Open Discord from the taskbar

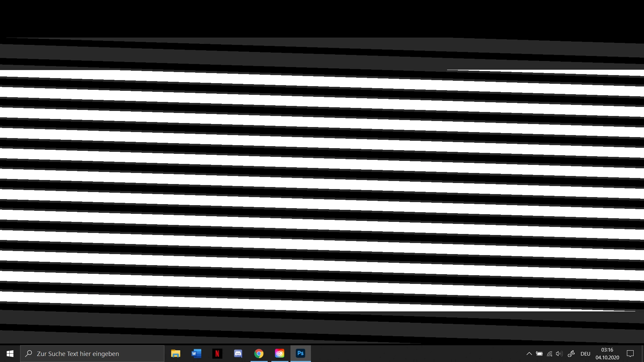(x=238, y=354)
